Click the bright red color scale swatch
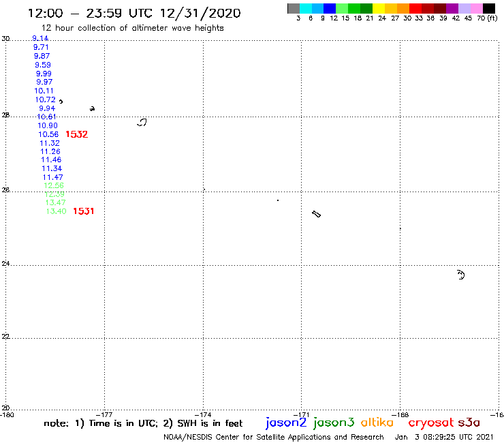Viewport: 504px width, 443px height. pyautogui.click(x=415, y=8)
